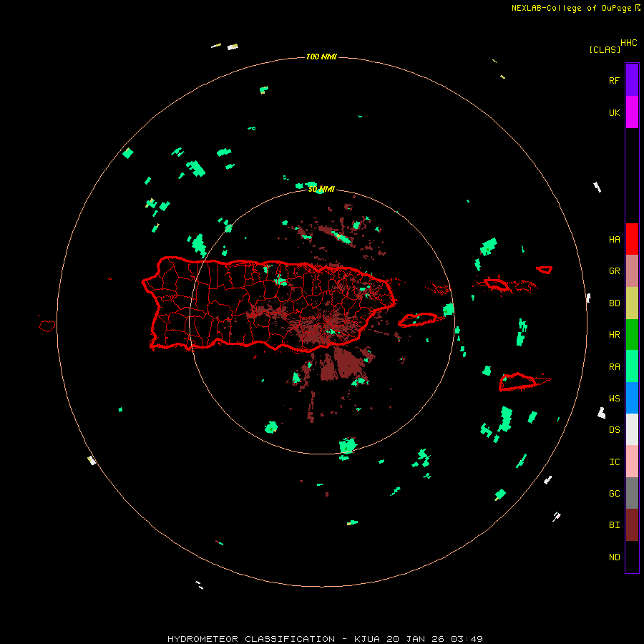Click the ND legend label
644x644 pixels.
tap(614, 557)
